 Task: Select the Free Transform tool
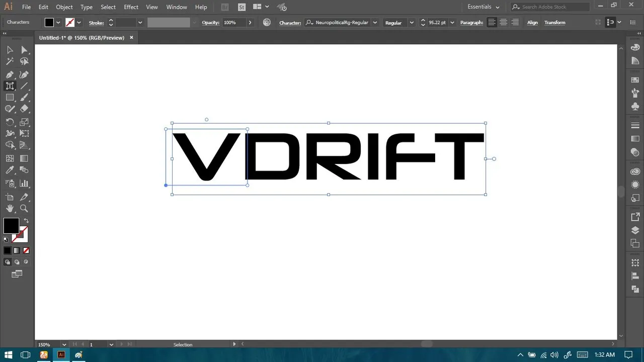pyautogui.click(x=24, y=134)
